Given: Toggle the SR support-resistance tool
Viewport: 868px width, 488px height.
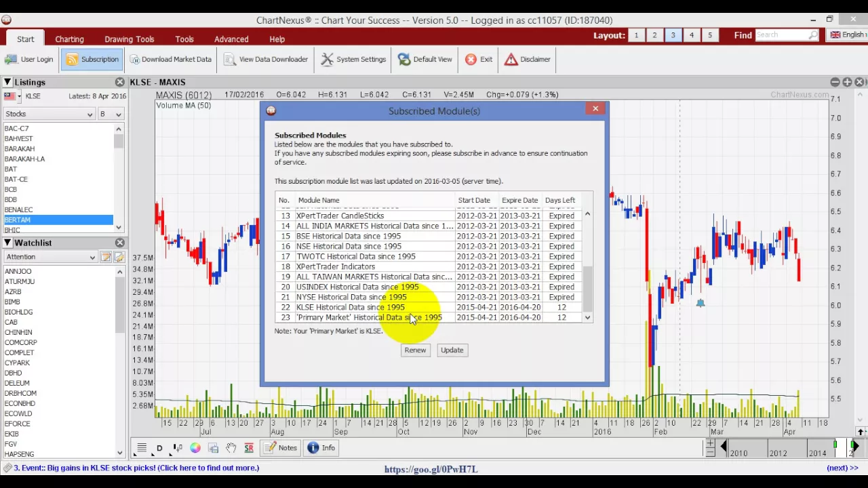Looking at the screenshot, I should click(x=249, y=448).
